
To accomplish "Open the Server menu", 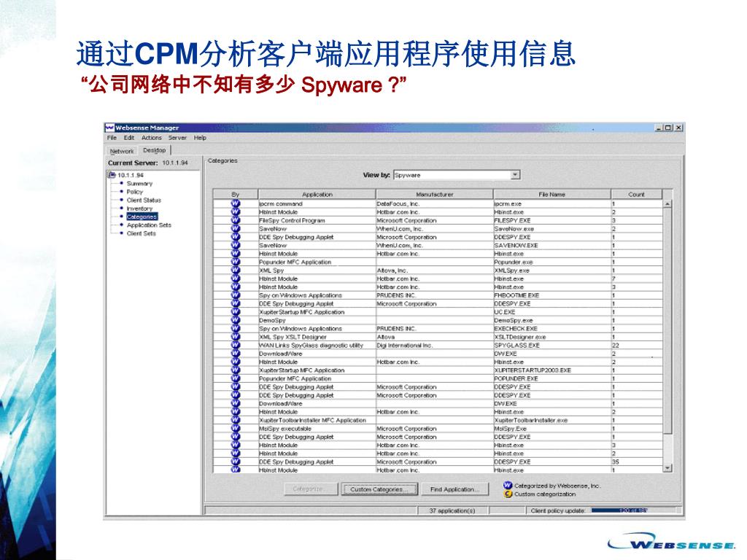I will point(177,138).
